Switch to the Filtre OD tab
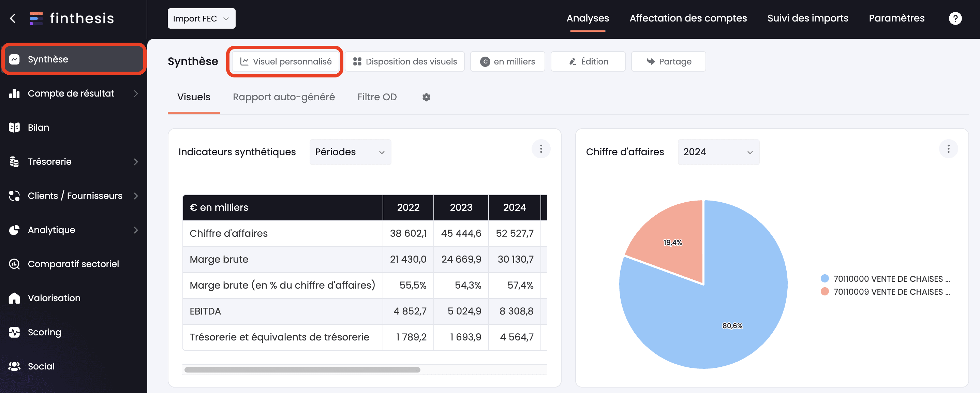This screenshot has height=393, width=980. (377, 97)
